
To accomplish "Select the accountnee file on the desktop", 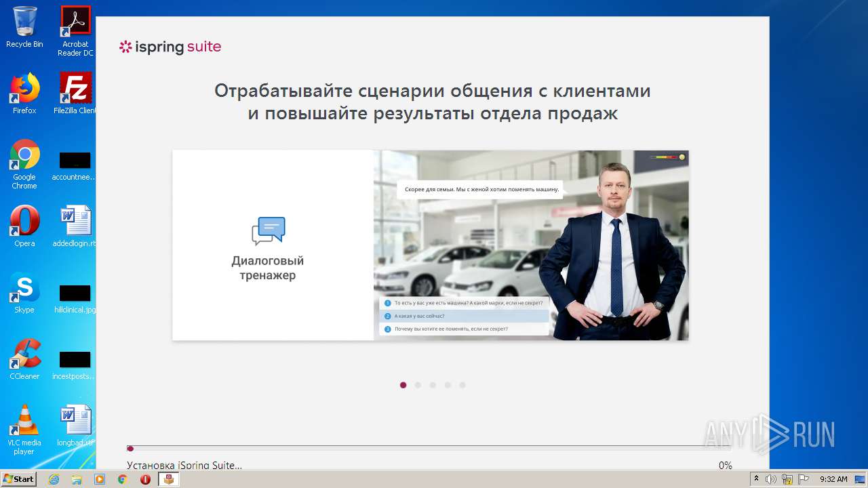I will click(x=75, y=166).
